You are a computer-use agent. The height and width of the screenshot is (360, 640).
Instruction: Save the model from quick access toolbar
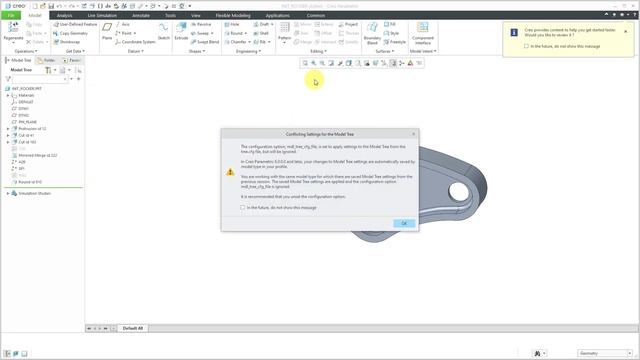(x=51, y=6)
